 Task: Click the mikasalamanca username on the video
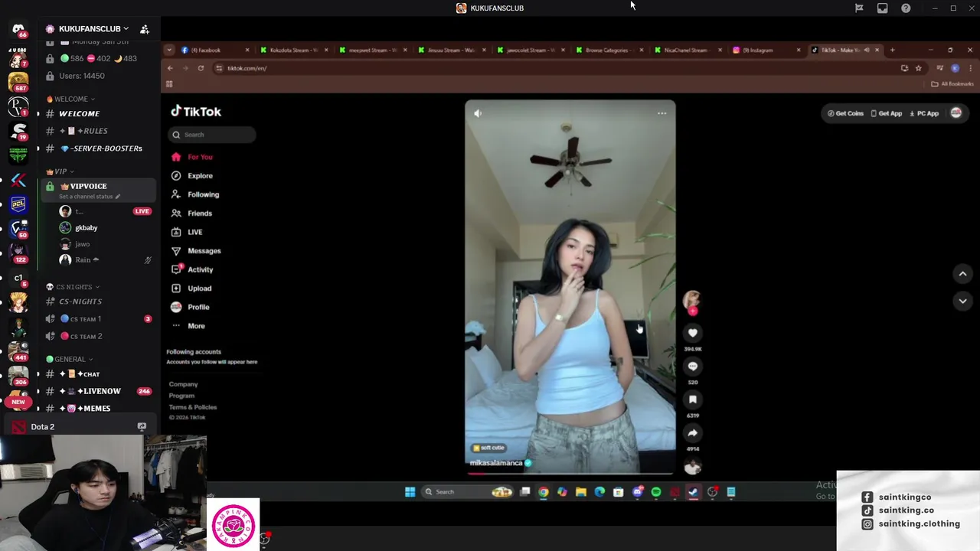click(x=496, y=463)
